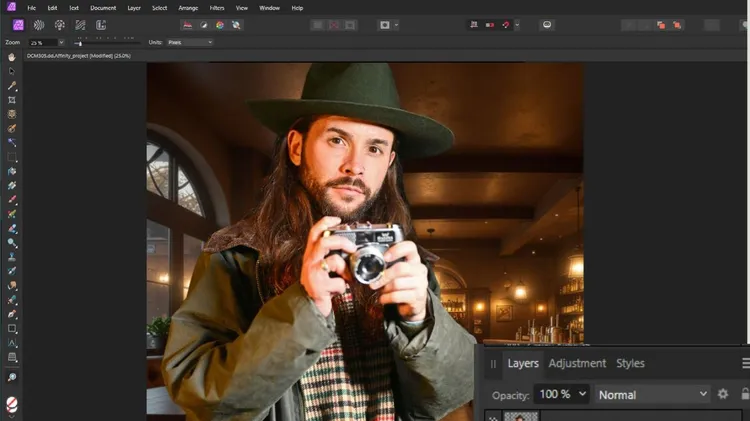Choose the Crop tool in toolbar

[x=12, y=100]
